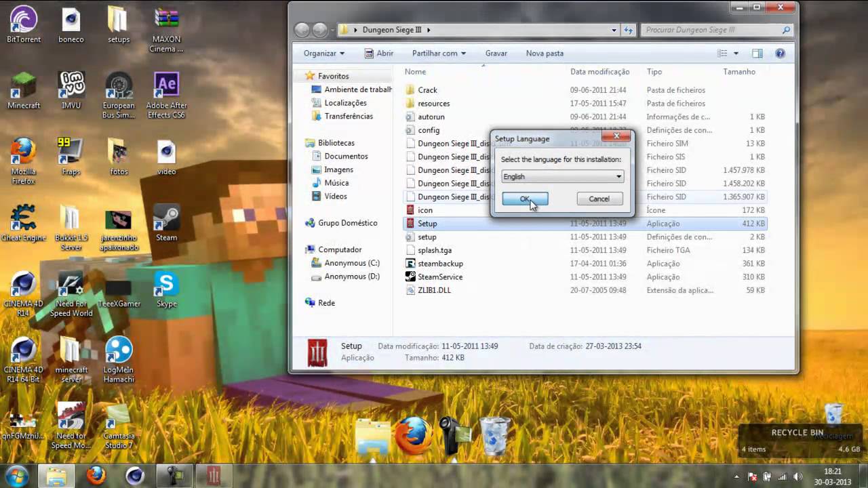
Task: Select the Skype desktop shortcut
Action: pyautogui.click(x=166, y=289)
